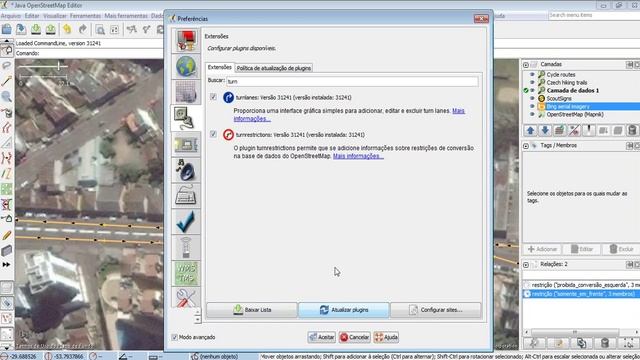The image size is (640, 360).
Task: Click the Buscar search field containing turn
Action: (352, 81)
